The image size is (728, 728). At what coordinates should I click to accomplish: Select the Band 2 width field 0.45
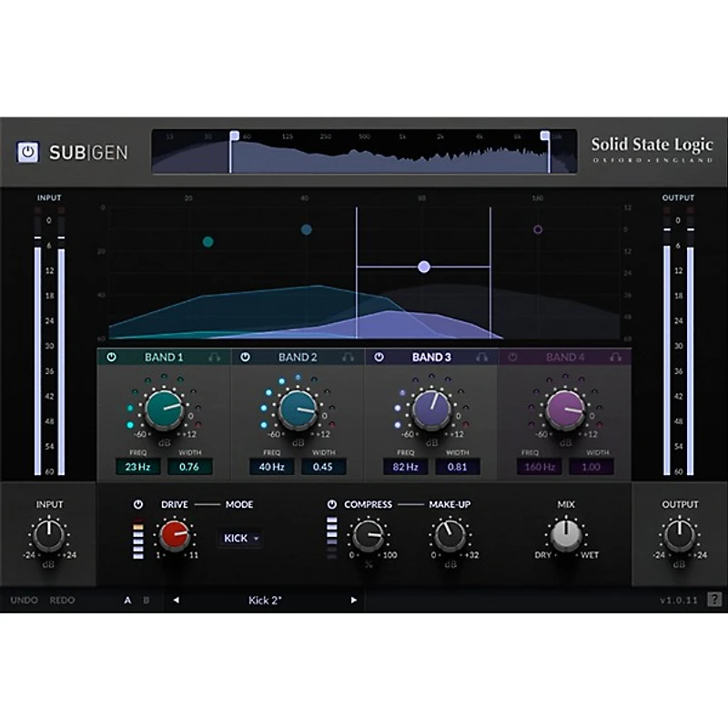(x=324, y=467)
